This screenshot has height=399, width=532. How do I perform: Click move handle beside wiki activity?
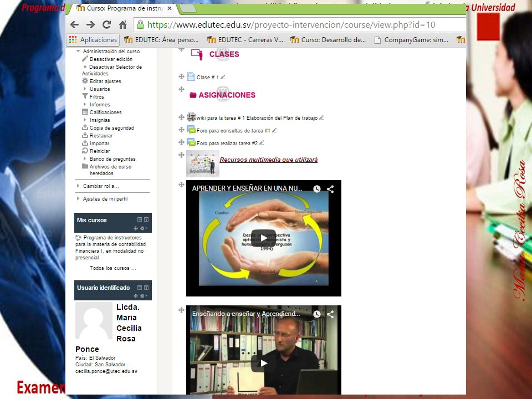[x=182, y=117]
